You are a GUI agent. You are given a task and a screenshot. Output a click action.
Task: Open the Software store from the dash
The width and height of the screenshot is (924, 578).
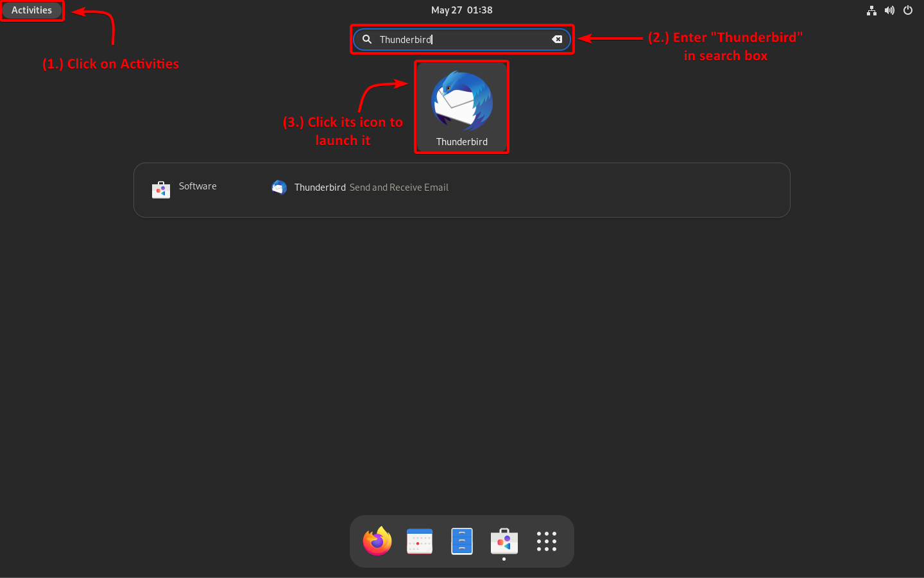(504, 541)
